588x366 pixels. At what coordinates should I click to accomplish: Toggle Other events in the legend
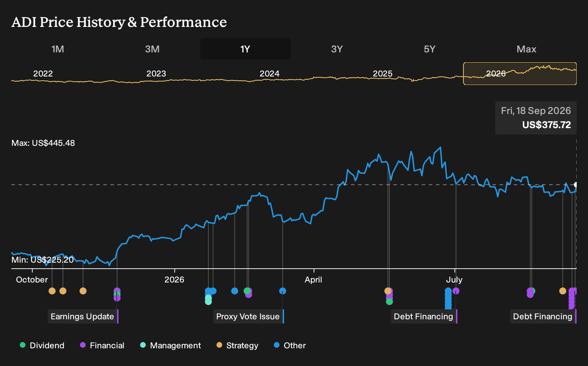click(x=290, y=345)
